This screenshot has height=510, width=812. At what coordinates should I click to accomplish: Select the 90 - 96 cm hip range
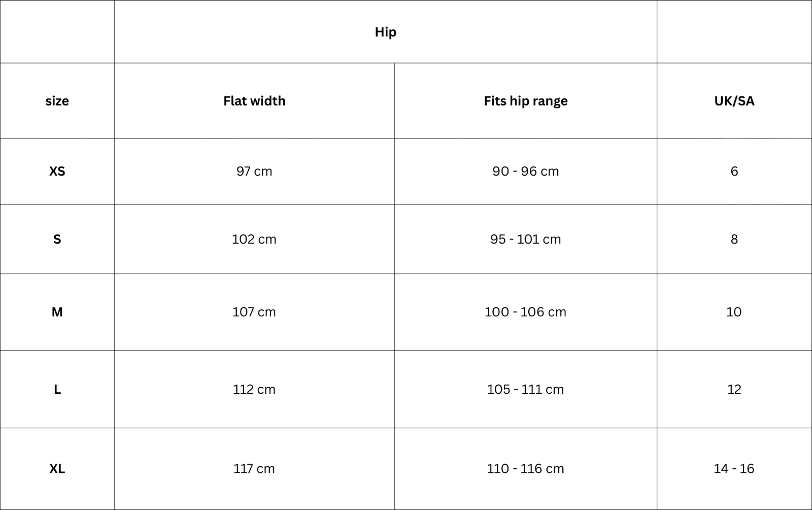pyautogui.click(x=525, y=172)
